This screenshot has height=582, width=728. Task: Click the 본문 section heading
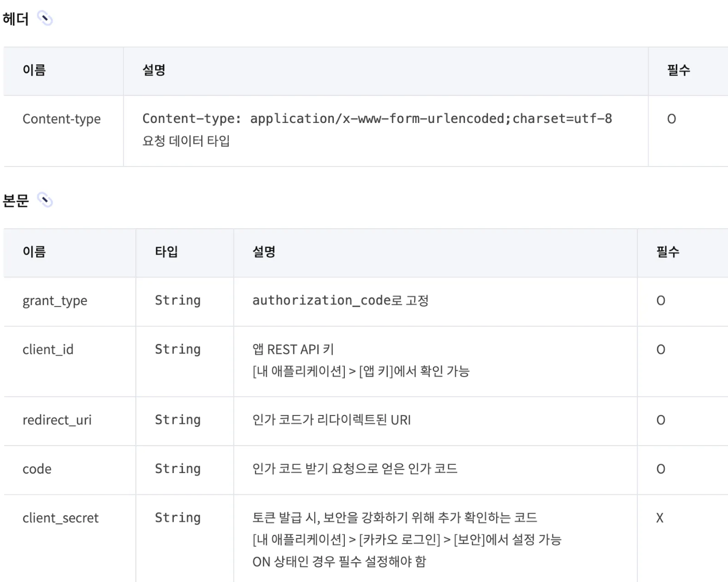coord(16,200)
